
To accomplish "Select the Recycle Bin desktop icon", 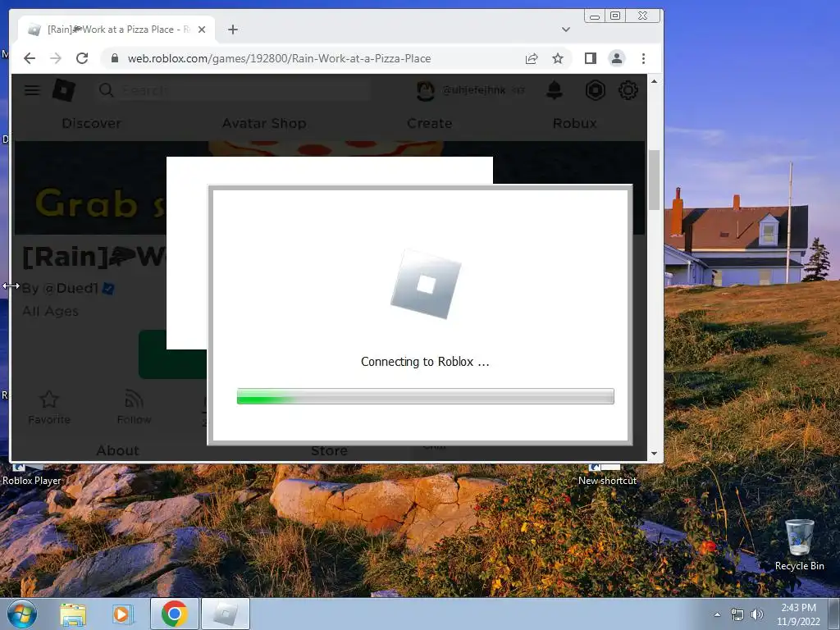I will 799,546.
